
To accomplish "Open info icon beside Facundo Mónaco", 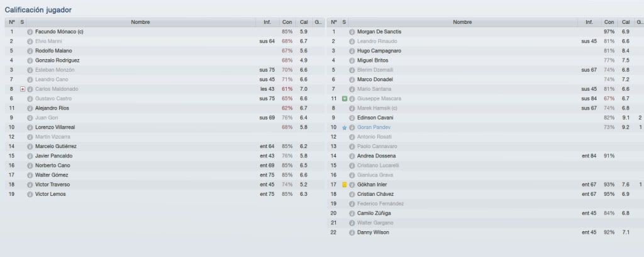I will click(x=30, y=31).
